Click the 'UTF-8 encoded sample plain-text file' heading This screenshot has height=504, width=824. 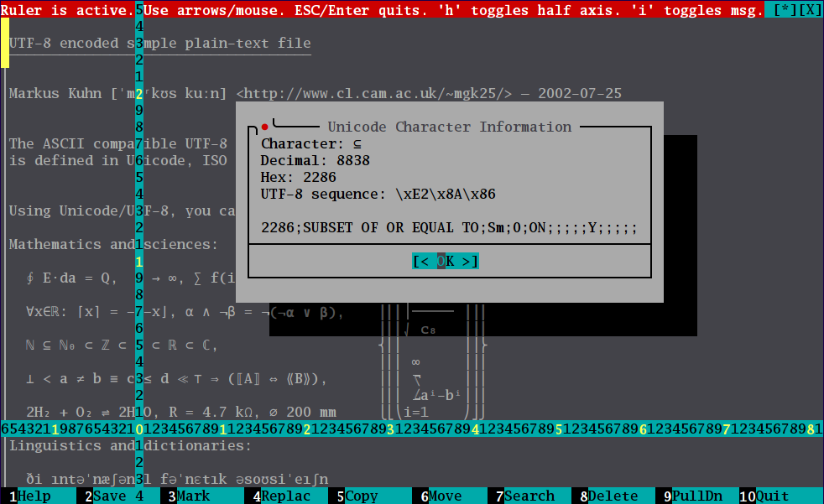tap(159, 43)
